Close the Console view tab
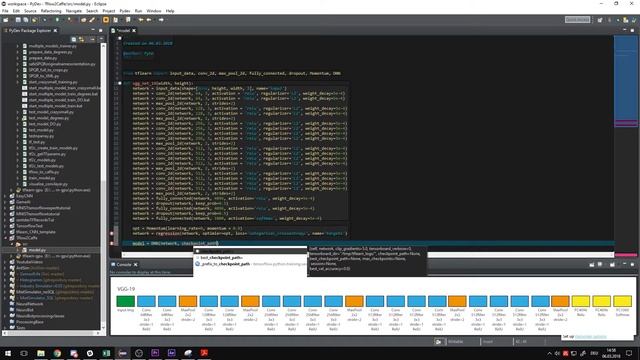The height and width of the screenshot is (360, 640). 136,264
